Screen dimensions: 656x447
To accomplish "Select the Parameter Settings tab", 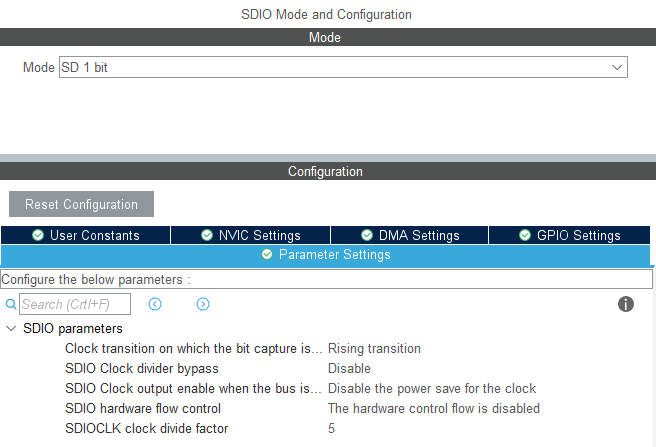I will click(326, 255).
